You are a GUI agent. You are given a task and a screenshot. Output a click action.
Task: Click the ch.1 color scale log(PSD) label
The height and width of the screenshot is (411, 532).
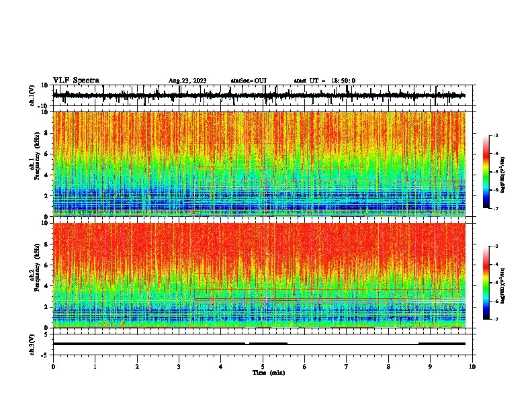tap(503, 175)
